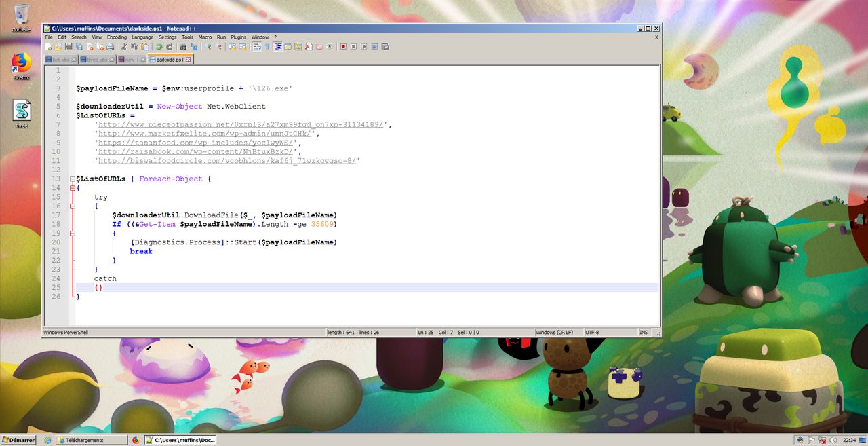This screenshot has height=446, width=868.
Task: Create a new document via toolbar icon
Action: point(48,47)
